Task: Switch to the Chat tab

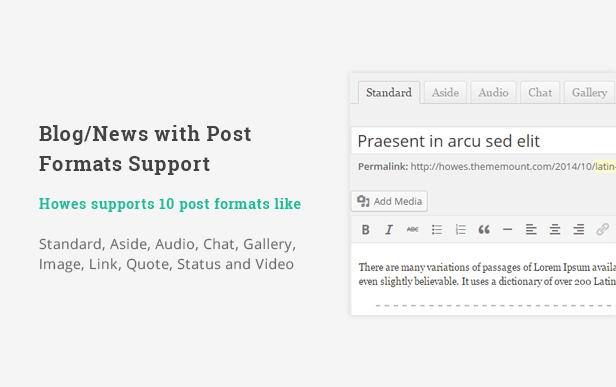Action: [x=540, y=93]
